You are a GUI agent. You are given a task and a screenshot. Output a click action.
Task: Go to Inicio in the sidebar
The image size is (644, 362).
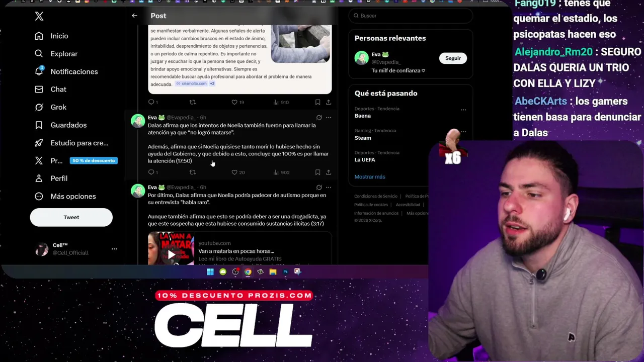pyautogui.click(x=51, y=36)
